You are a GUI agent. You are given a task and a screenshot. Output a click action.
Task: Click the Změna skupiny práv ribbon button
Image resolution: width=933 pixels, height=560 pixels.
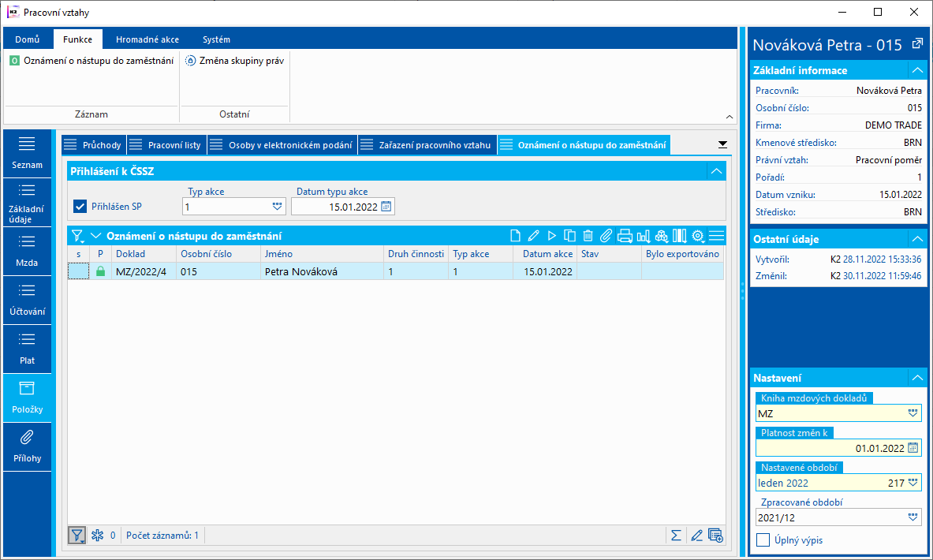pyautogui.click(x=235, y=61)
